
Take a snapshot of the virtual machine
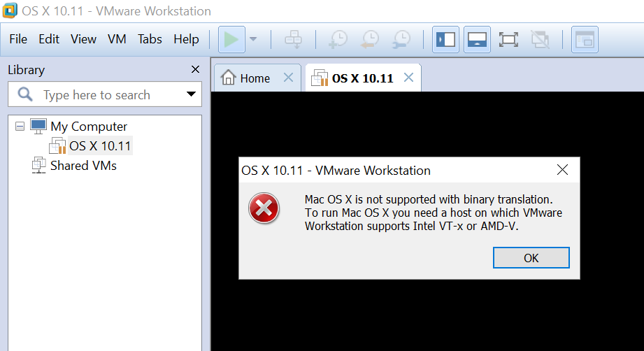[338, 39]
